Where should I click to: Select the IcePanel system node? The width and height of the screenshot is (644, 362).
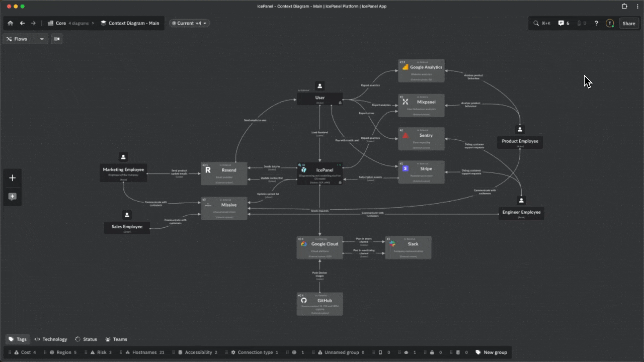pyautogui.click(x=319, y=173)
